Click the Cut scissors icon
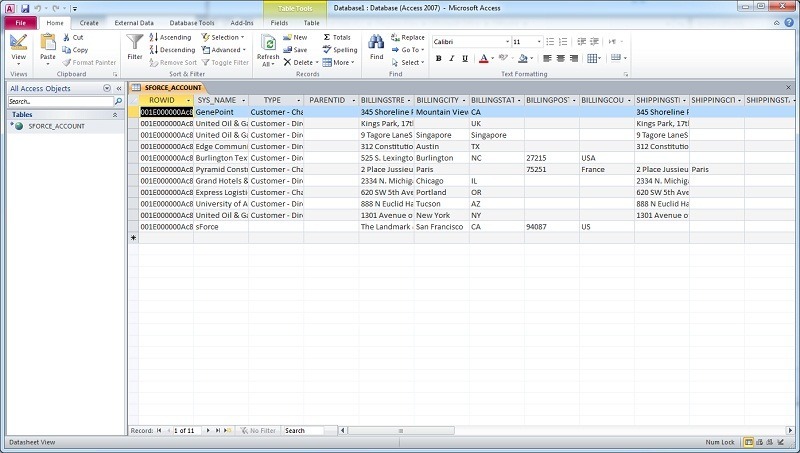 (x=72, y=37)
